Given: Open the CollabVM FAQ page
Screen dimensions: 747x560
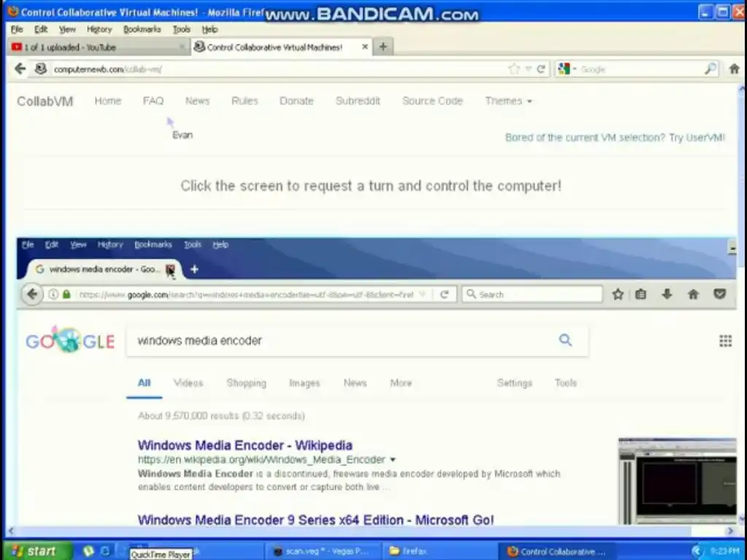Looking at the screenshot, I should click(x=153, y=101).
